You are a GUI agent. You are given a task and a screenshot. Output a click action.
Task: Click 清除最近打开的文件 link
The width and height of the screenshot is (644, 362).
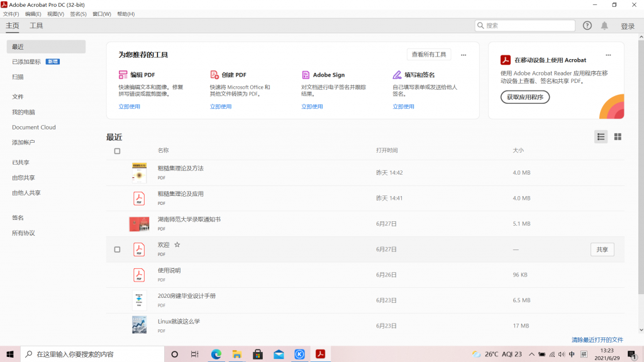pos(597,340)
